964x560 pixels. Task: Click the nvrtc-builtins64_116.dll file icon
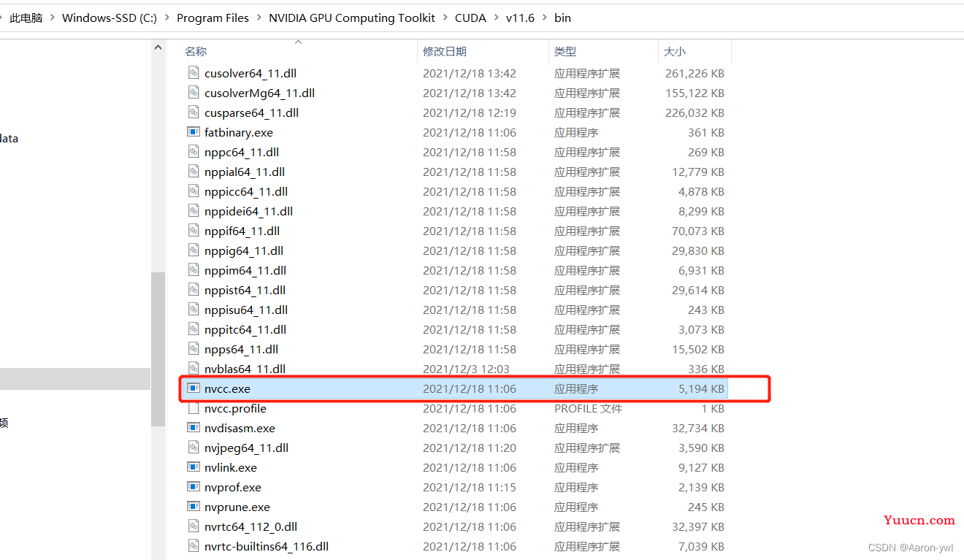[194, 546]
